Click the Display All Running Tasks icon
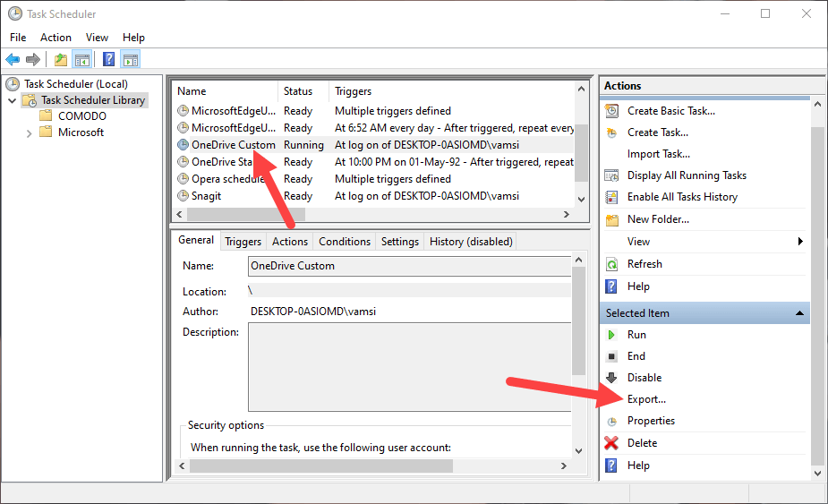 coord(611,175)
